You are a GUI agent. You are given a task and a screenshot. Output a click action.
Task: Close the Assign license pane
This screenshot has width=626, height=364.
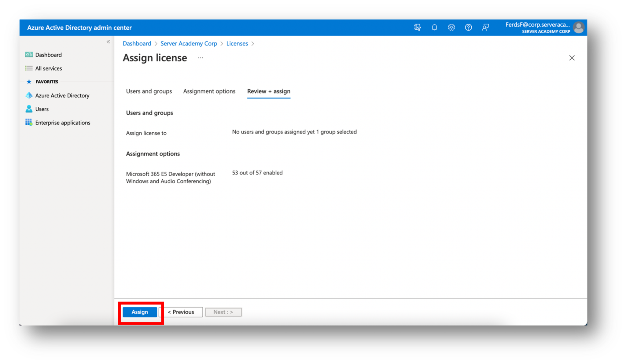572,58
